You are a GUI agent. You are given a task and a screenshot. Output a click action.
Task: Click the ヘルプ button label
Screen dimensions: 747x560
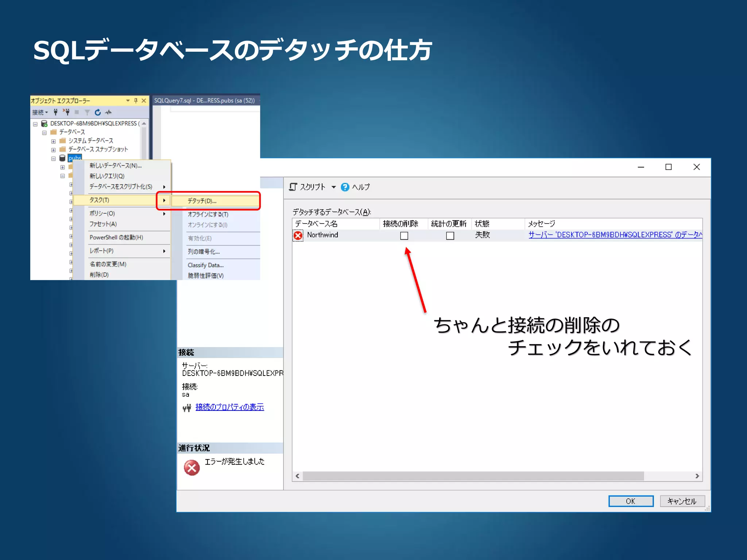[x=361, y=187]
